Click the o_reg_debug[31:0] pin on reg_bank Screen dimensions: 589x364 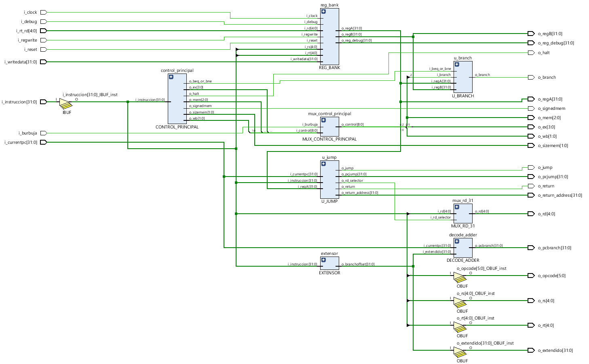pyautogui.click(x=357, y=40)
